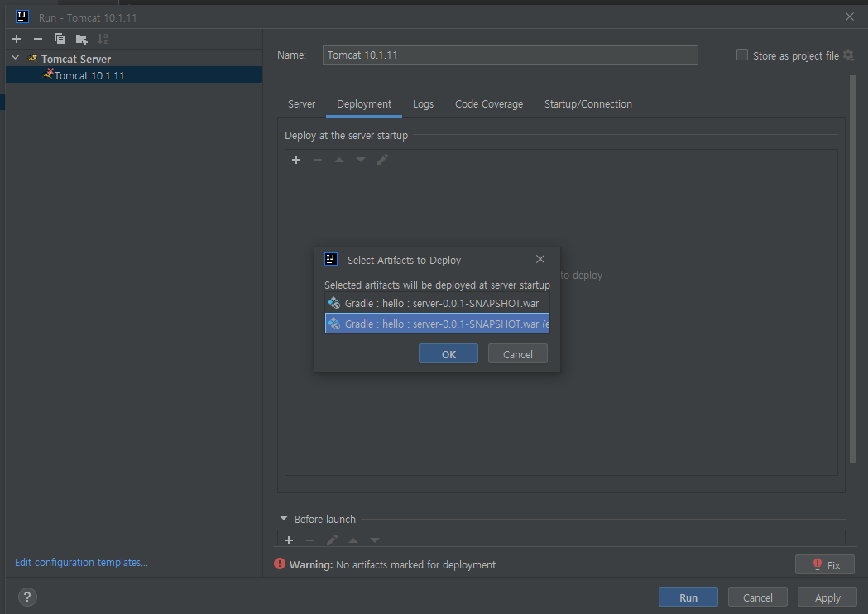Edit Before launch task pencil icon
This screenshot has width=868, height=614.
point(332,540)
